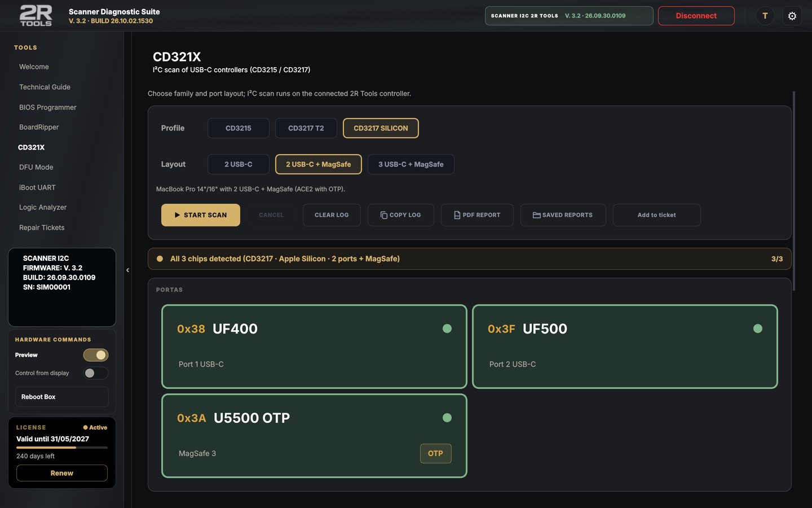Pick the 3 USB-C + MagSafe layout
The height and width of the screenshot is (508, 812).
click(411, 164)
